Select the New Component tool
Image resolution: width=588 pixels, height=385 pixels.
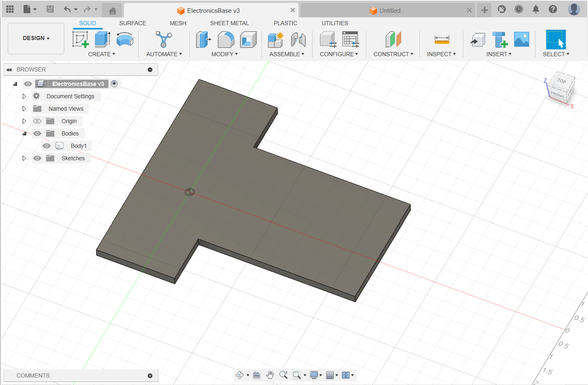(275, 40)
